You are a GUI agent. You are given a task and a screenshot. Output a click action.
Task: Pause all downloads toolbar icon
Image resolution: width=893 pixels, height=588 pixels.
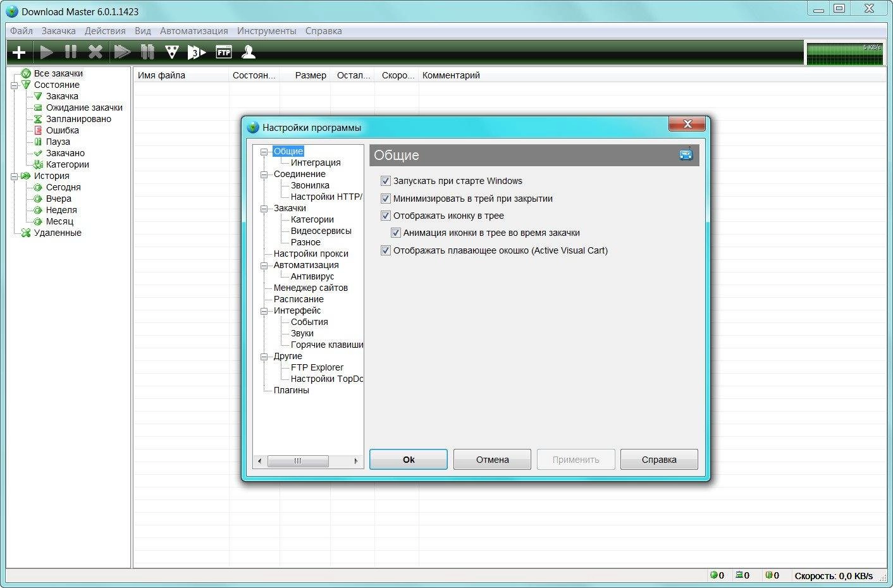(147, 52)
